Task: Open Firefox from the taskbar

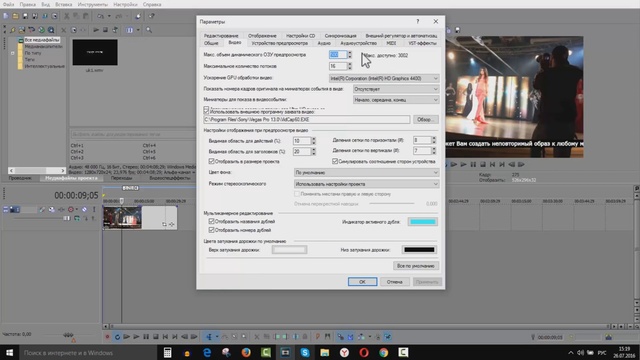Action: point(246,352)
